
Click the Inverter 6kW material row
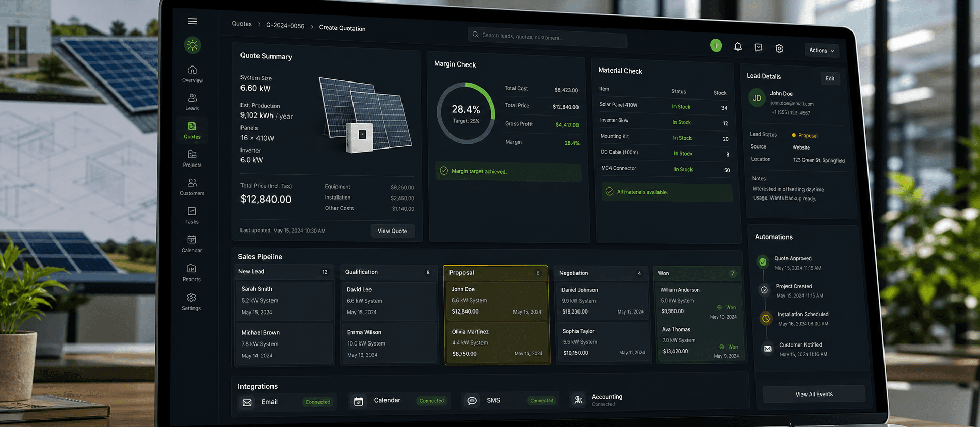664,122
